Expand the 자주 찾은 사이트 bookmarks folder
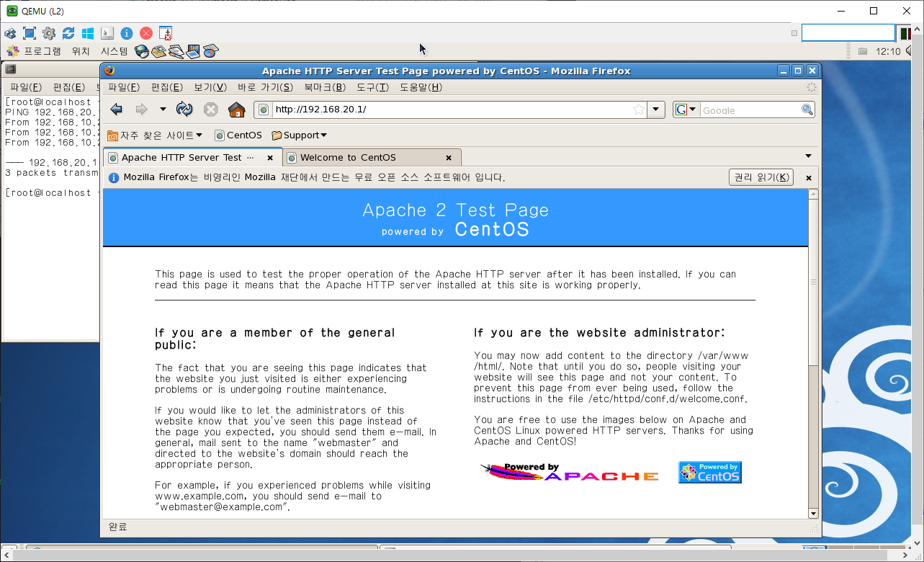 (155, 135)
